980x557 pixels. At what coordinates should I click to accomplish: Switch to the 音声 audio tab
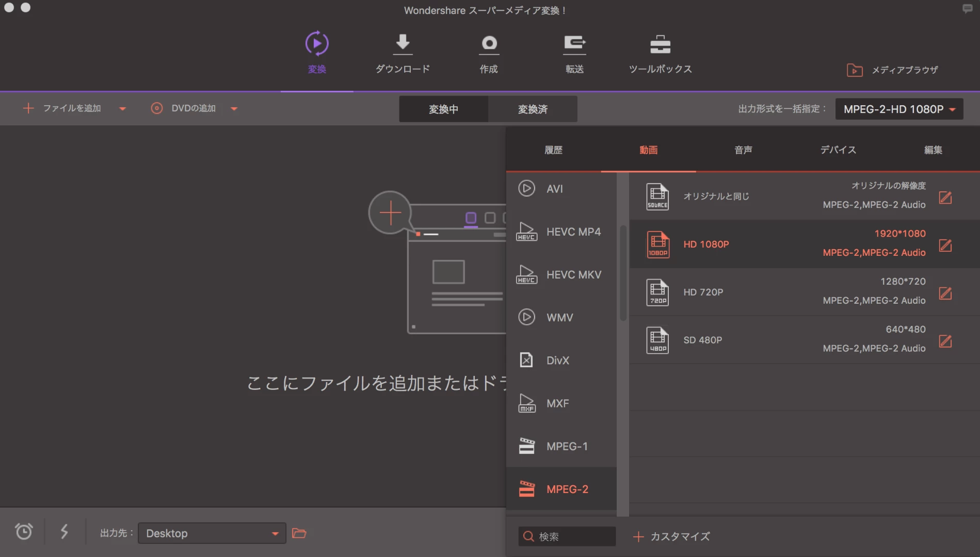(x=743, y=150)
